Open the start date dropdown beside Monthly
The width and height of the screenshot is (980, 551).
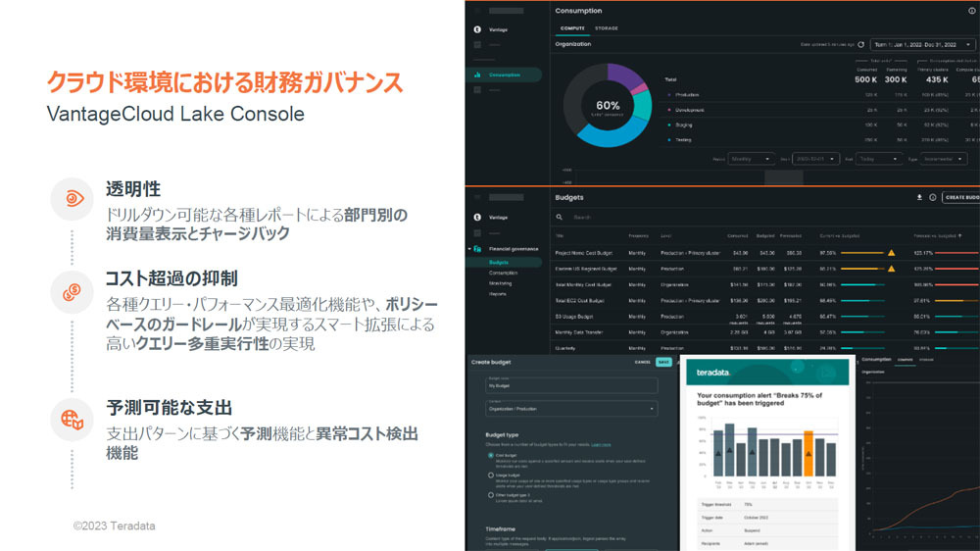tap(815, 159)
